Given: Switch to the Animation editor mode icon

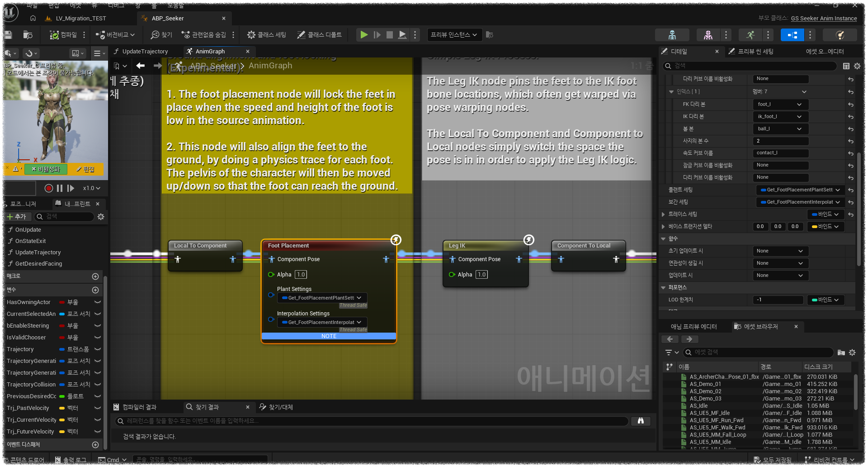Looking at the screenshot, I should pos(750,35).
